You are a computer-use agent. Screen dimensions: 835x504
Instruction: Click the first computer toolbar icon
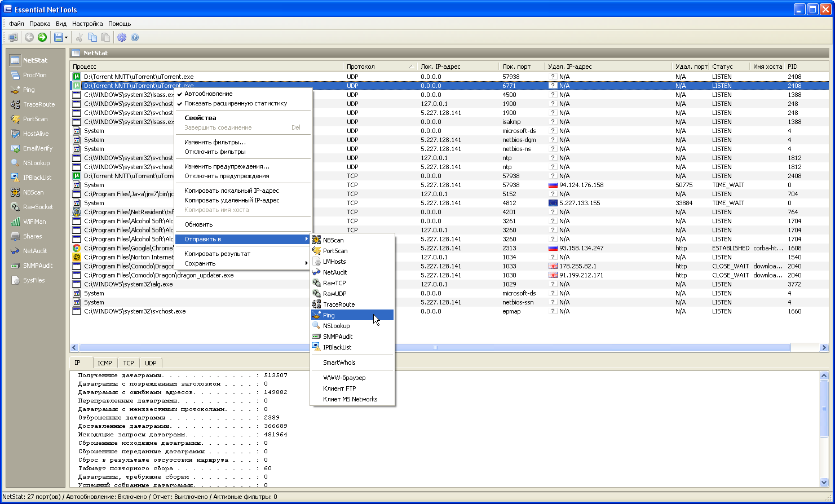(x=13, y=37)
